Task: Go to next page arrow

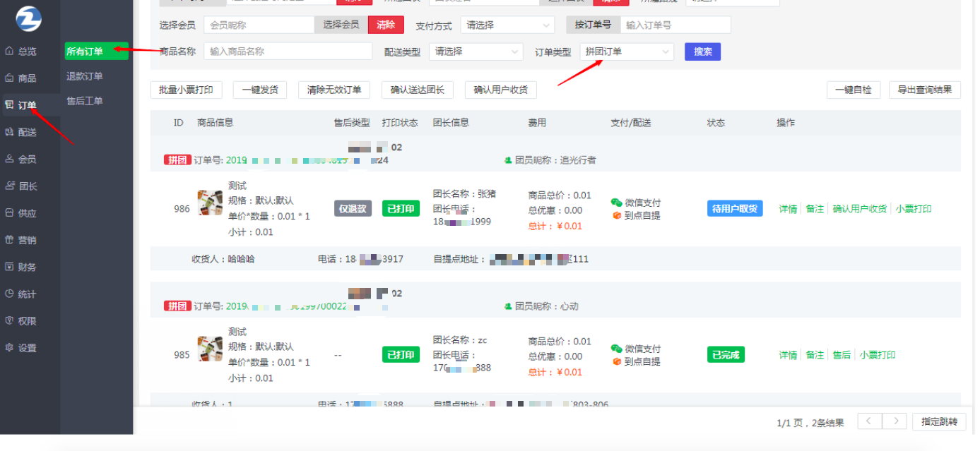Action: pyautogui.click(x=895, y=421)
